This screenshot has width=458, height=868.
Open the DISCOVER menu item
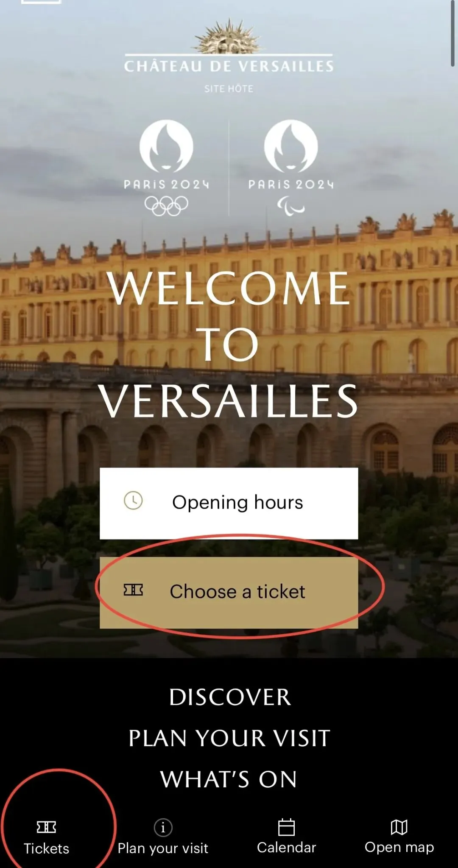click(x=230, y=697)
